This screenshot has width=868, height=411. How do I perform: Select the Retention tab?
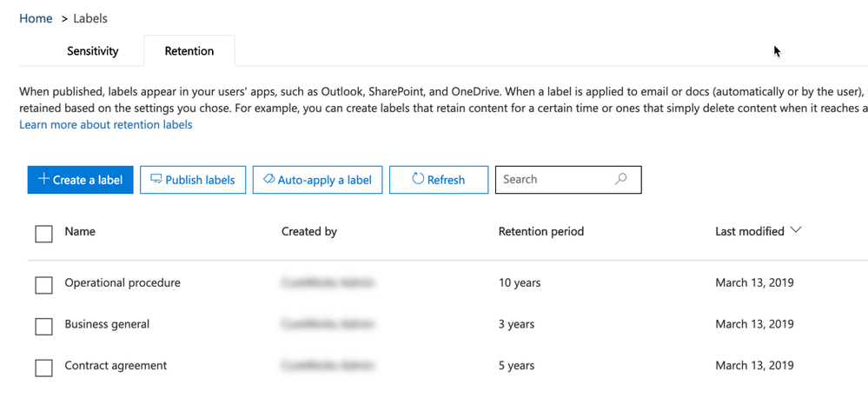[x=189, y=51]
